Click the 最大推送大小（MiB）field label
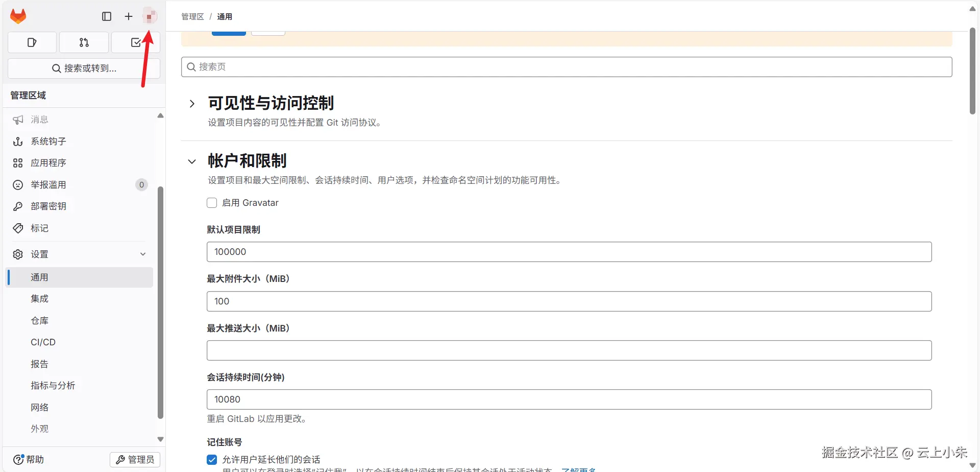The image size is (980, 472). coord(248,328)
